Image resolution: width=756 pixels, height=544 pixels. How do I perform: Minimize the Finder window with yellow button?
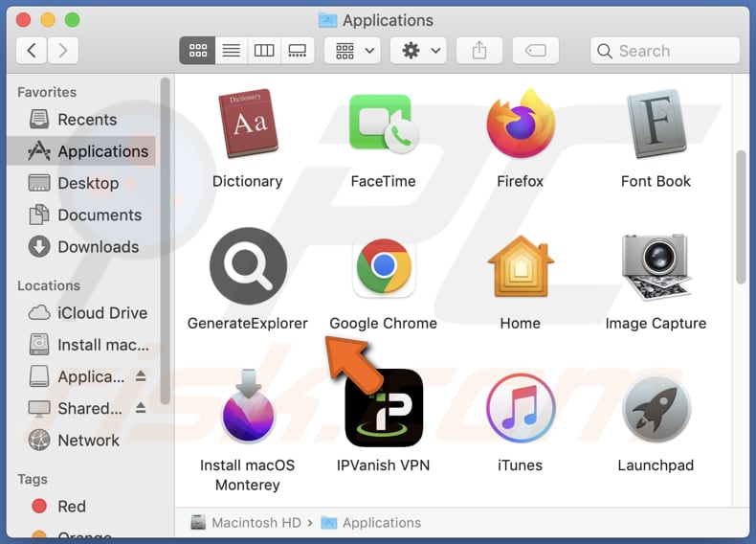(48, 20)
